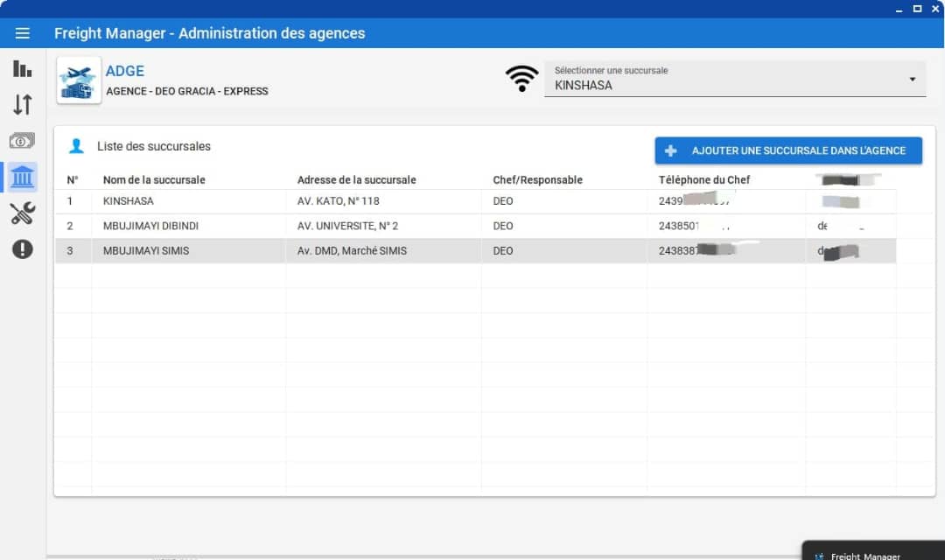Close the Freight Manager window
945x560 pixels.
click(x=935, y=9)
